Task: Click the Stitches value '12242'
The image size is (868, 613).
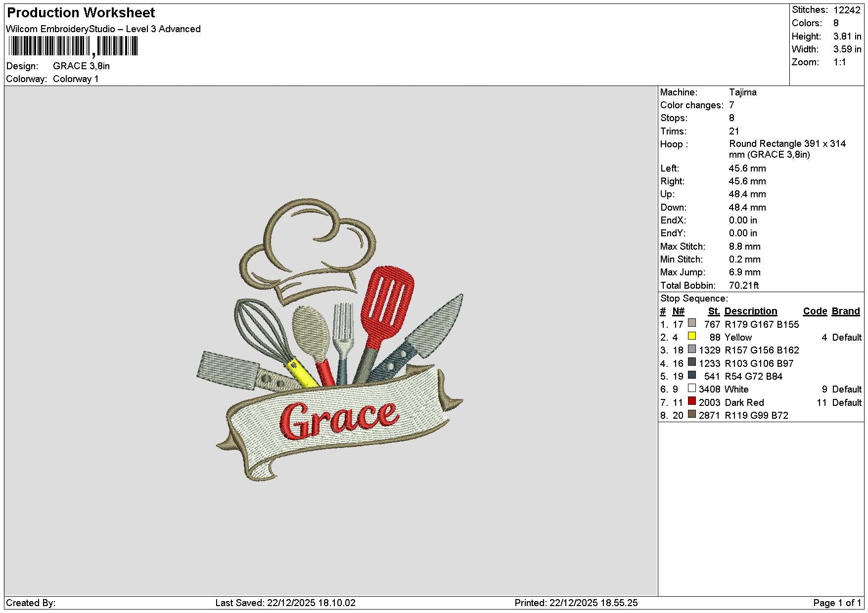Action: (x=847, y=10)
